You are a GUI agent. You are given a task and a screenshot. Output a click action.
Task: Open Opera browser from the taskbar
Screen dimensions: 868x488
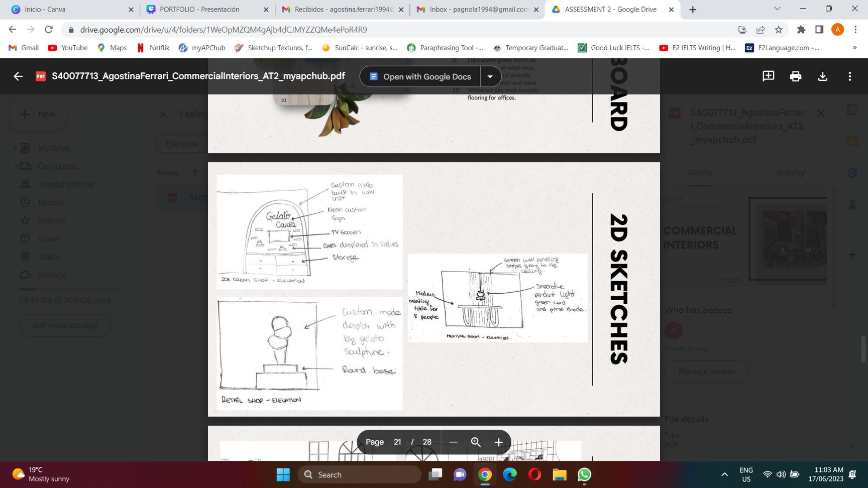click(x=535, y=474)
